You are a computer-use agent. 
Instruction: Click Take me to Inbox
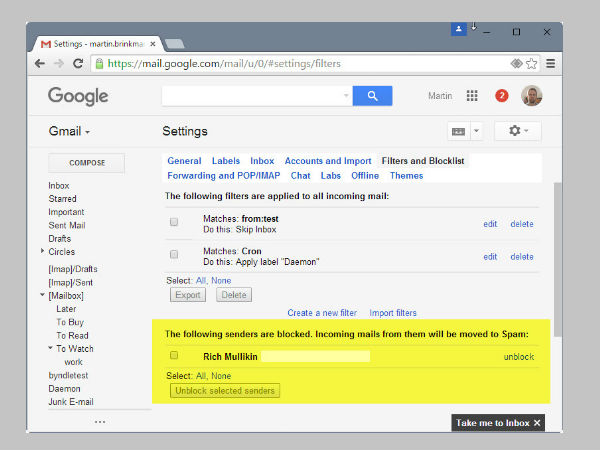tap(492, 423)
